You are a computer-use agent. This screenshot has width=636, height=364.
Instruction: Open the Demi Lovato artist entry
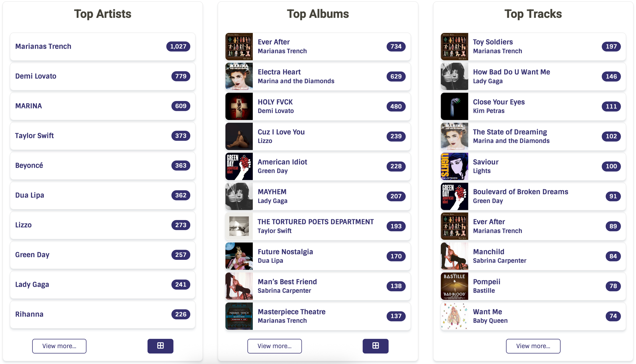(x=36, y=76)
